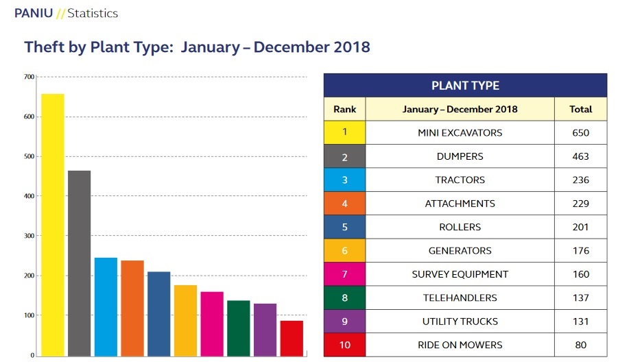The image size is (618, 364).
Task: Click the Dumpers total value 463
Action: click(x=580, y=156)
